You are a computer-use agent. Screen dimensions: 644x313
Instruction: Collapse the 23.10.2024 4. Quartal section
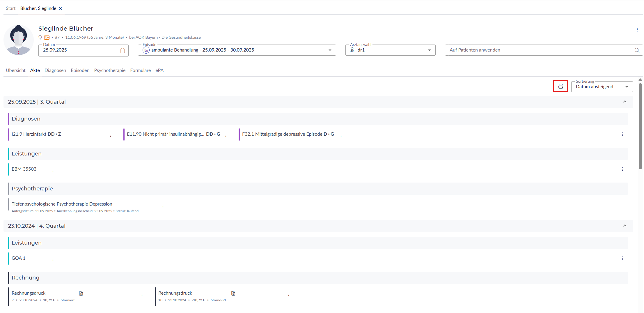pyautogui.click(x=625, y=226)
